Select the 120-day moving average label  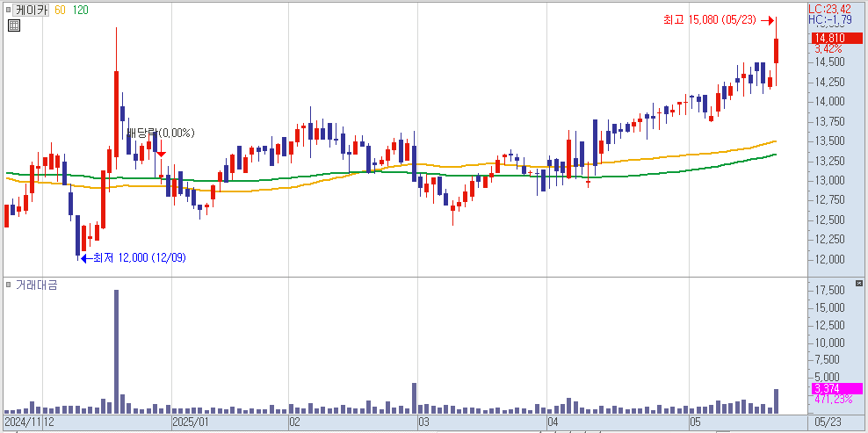tap(80, 10)
